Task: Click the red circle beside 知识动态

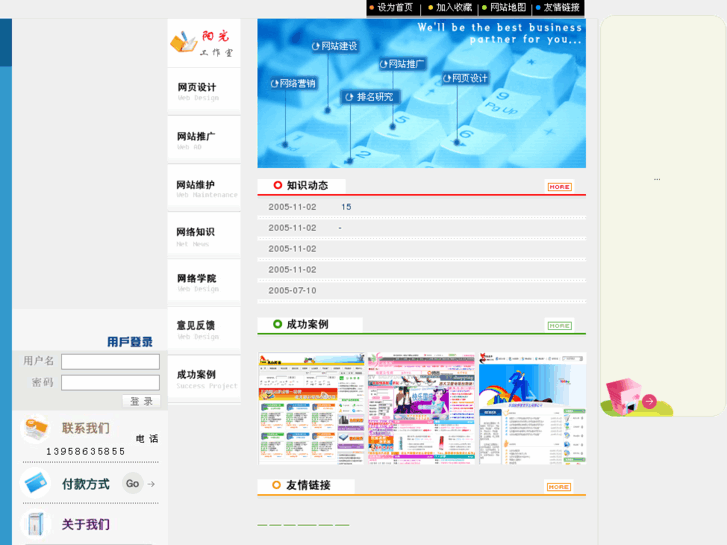Action: pyautogui.click(x=278, y=186)
